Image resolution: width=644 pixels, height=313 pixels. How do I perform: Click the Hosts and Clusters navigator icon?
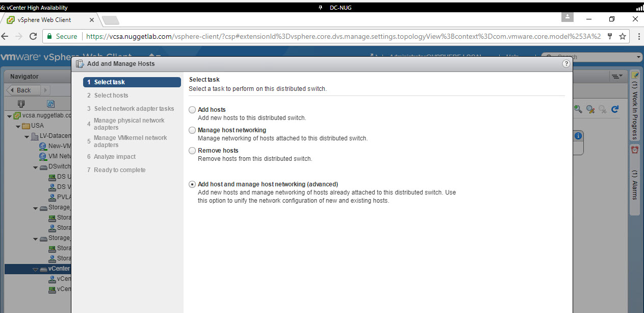[21, 103]
